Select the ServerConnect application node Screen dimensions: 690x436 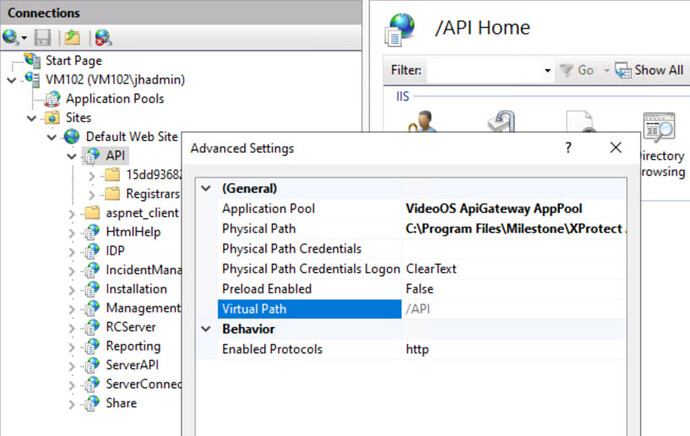143,384
